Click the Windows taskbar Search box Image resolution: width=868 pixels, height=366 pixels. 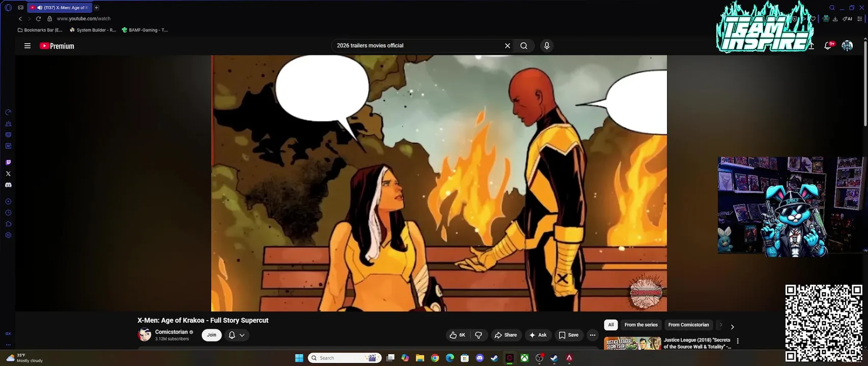345,358
